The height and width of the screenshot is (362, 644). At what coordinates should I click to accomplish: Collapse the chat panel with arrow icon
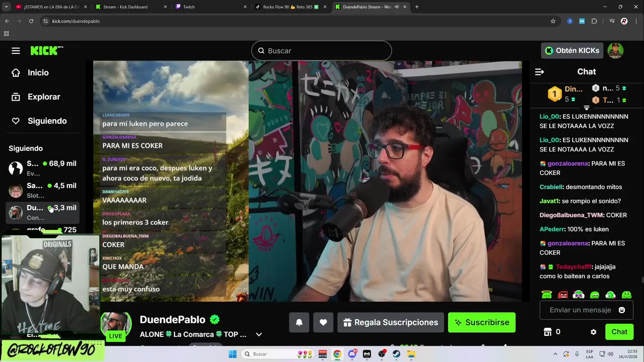(539, 72)
